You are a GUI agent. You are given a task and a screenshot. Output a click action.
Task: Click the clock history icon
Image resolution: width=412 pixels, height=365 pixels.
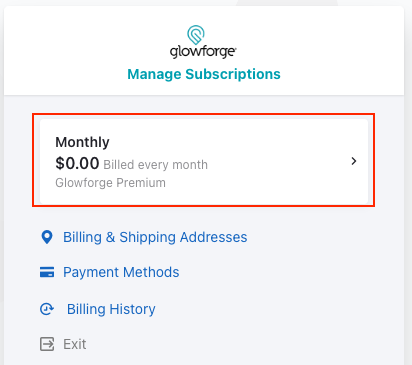(x=47, y=309)
